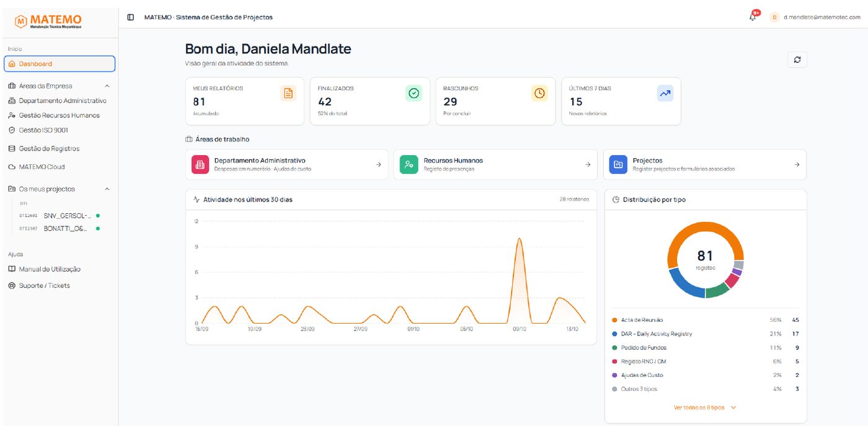Click the Pedido de Fundos legend row
This screenshot has height=426, width=868.
pyautogui.click(x=706, y=348)
